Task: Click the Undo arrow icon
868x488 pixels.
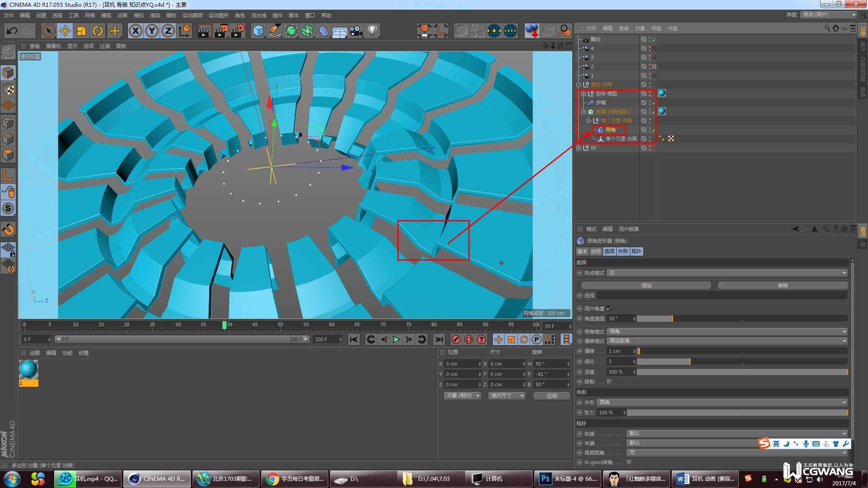Action: (12, 31)
